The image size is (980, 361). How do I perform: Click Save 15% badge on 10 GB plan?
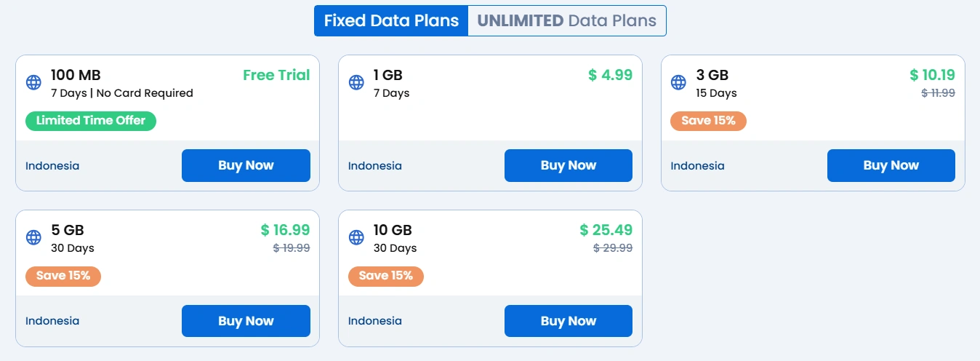click(385, 276)
